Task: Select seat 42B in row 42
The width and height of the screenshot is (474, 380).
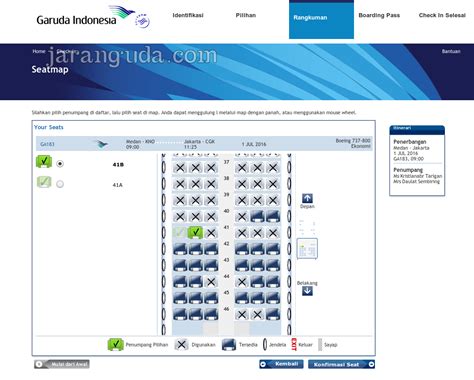Action: pyautogui.click(x=195, y=249)
